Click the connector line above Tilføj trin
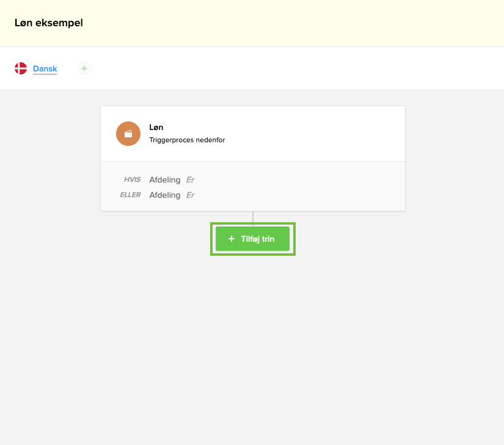 (253, 217)
